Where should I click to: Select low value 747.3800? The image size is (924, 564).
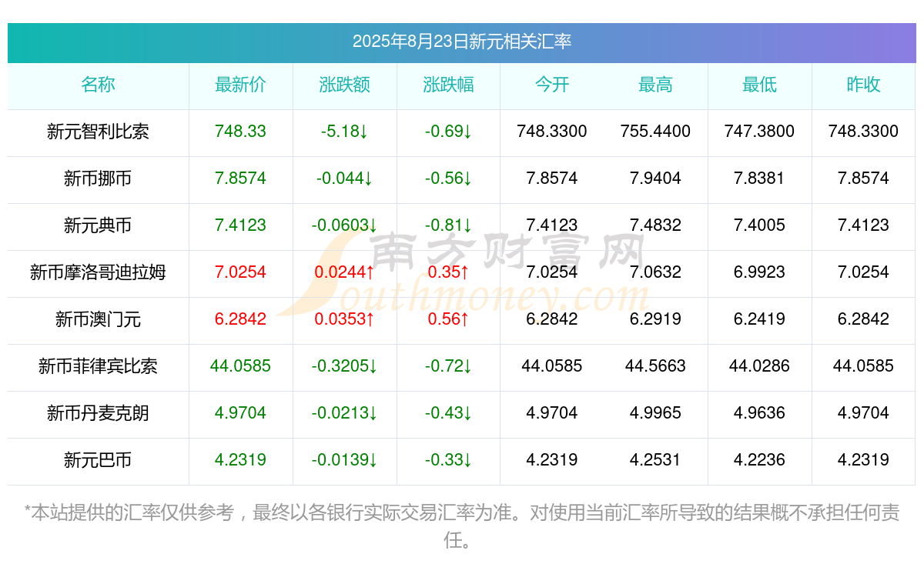(759, 132)
